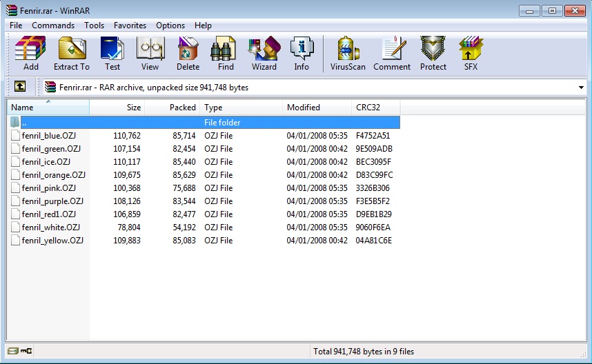This screenshot has width=592, height=364.
Task: Sort by the Packed column header
Action: 172,108
